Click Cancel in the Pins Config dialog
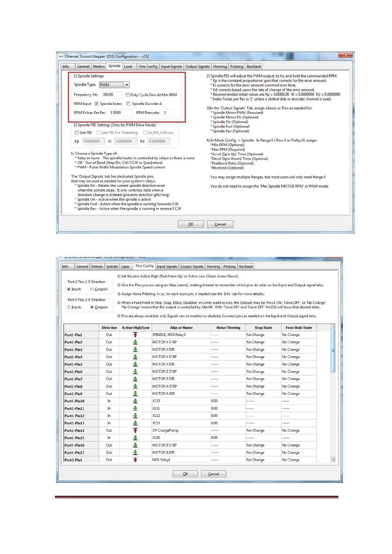Viewport: 392px width, 554px height. pyautogui.click(x=214, y=474)
